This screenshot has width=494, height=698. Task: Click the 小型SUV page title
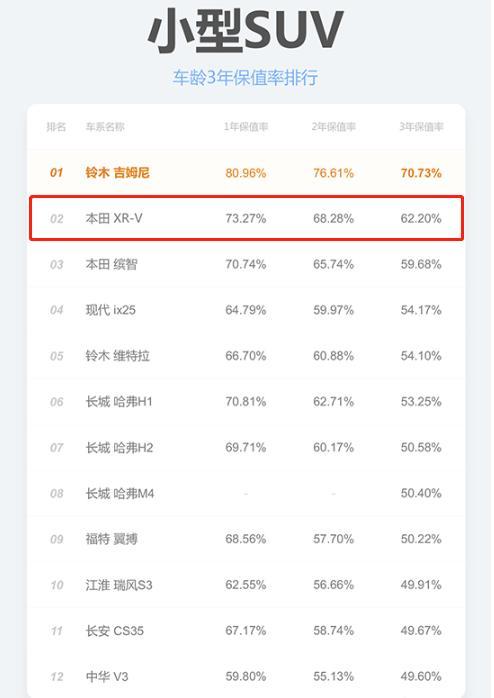click(x=246, y=30)
